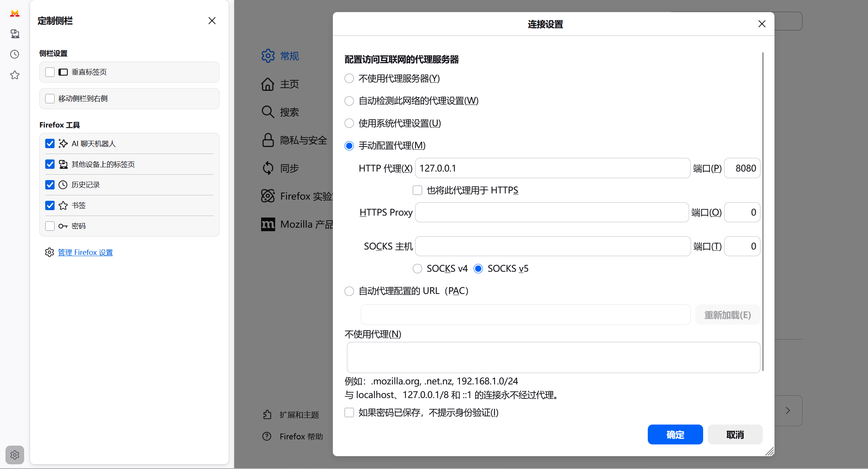868x469 pixels.
Task: Open synced tabs sidebar icon
Action: 15,34
